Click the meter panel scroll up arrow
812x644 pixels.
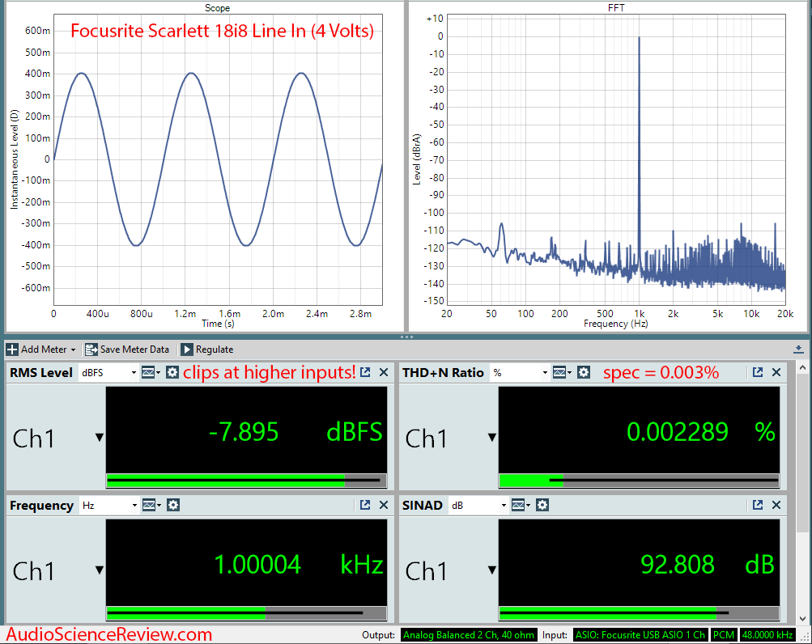point(802,367)
